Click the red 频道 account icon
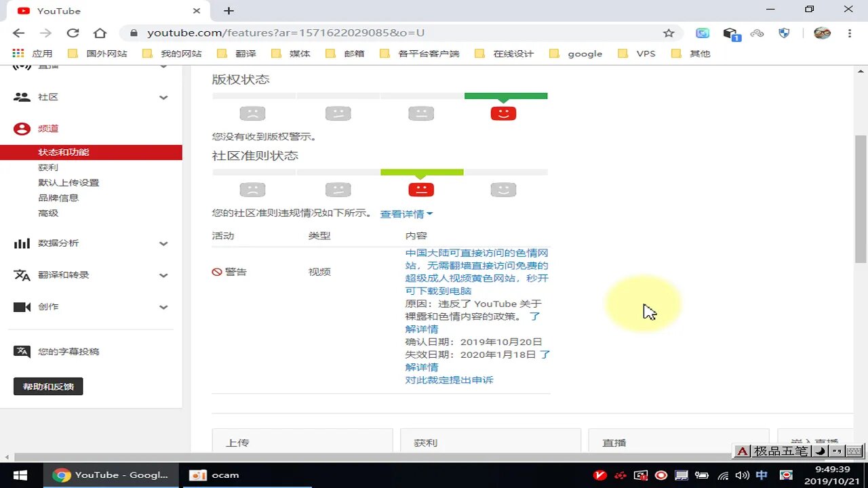The width and height of the screenshot is (868, 488). pyautogui.click(x=22, y=129)
